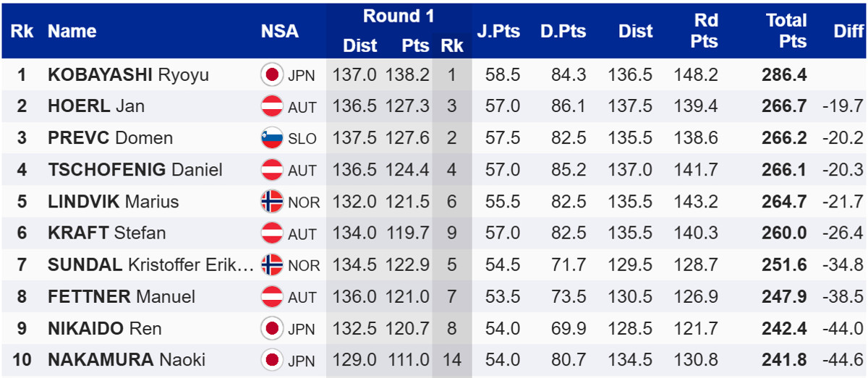Click the Diff column header
Image resolution: width=868 pixels, height=378 pixels.
[848, 31]
